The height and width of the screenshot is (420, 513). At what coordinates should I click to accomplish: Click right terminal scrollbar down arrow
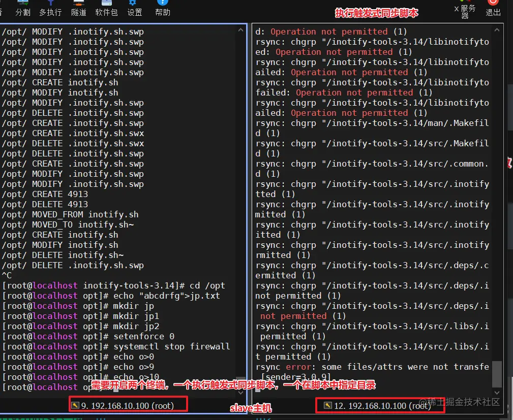pyautogui.click(x=497, y=392)
